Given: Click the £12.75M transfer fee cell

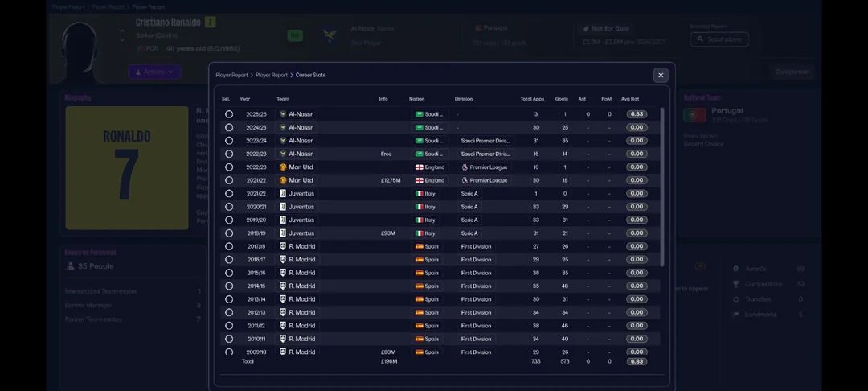Looking at the screenshot, I should click(x=389, y=180).
